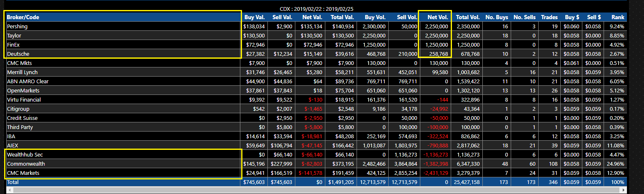Select the AIEX broker row
This screenshot has height=194, width=644.
316,145
